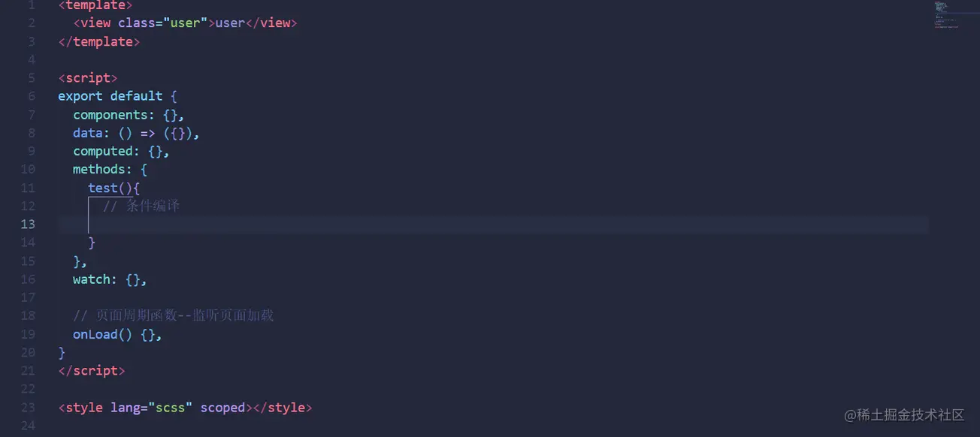The width and height of the screenshot is (980, 437).
Task: Click the "条件编译" comment text
Action: (x=152, y=206)
